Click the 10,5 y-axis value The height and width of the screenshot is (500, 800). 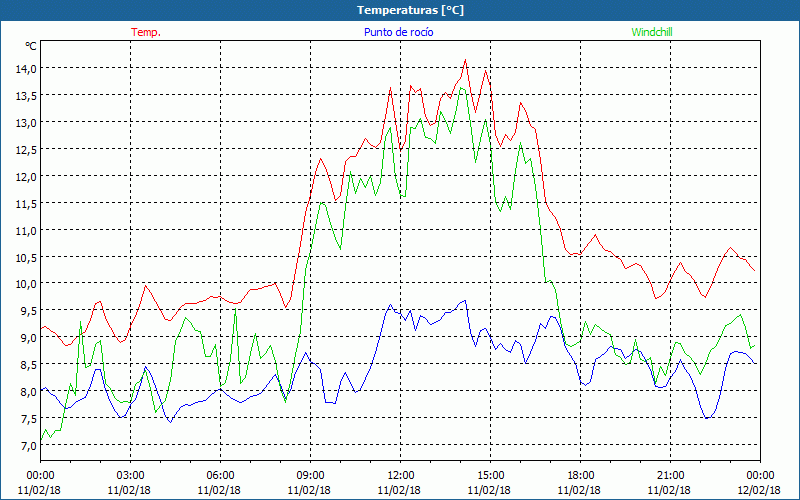pos(26,257)
